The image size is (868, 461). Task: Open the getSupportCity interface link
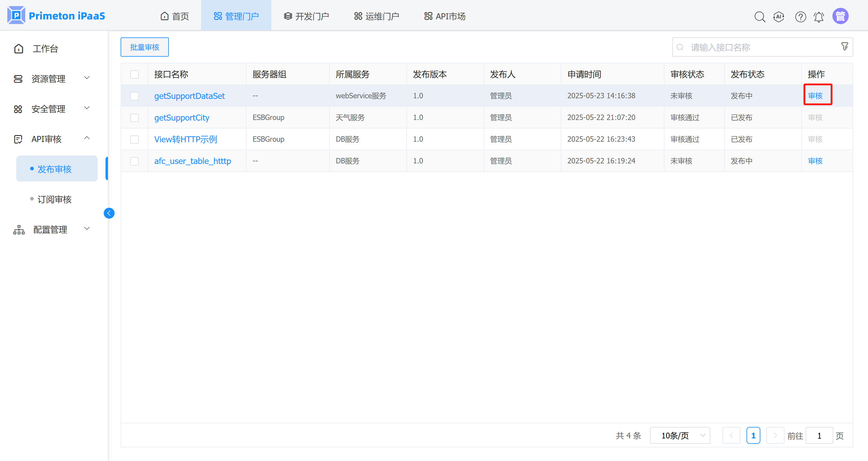tap(181, 118)
